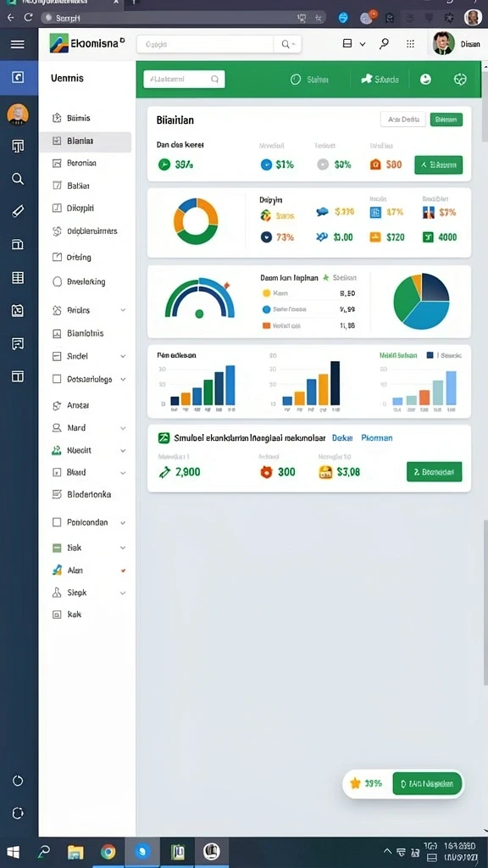
Task: Click the Ekomisna logo
Action: click(x=86, y=43)
